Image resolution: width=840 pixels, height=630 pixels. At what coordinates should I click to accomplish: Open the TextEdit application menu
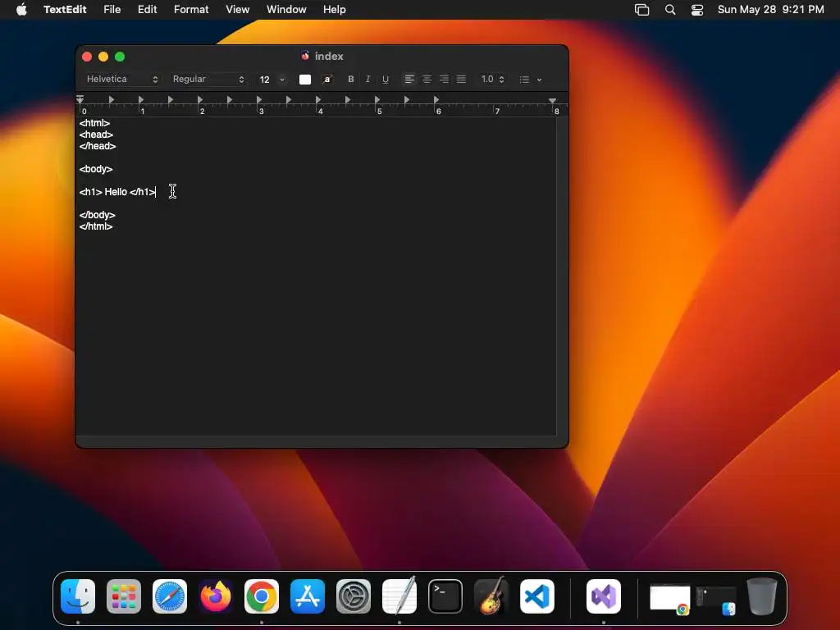[x=65, y=9]
